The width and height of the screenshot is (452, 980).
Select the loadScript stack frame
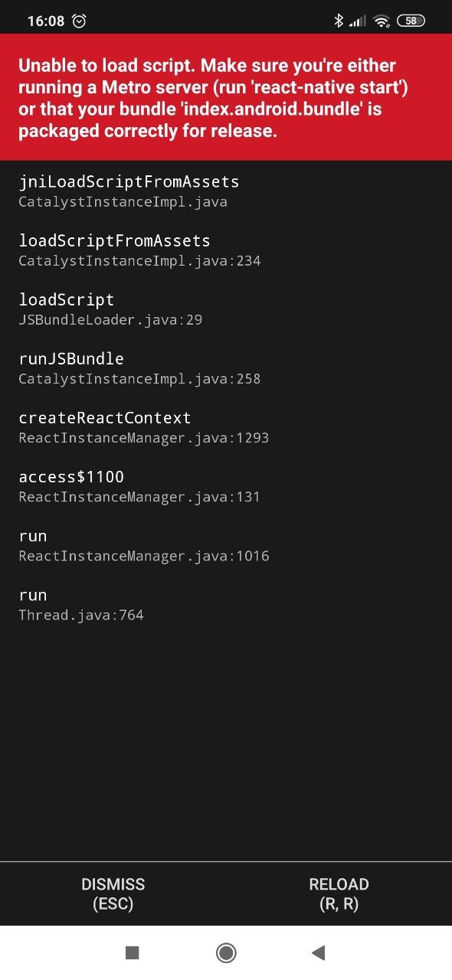point(226,309)
